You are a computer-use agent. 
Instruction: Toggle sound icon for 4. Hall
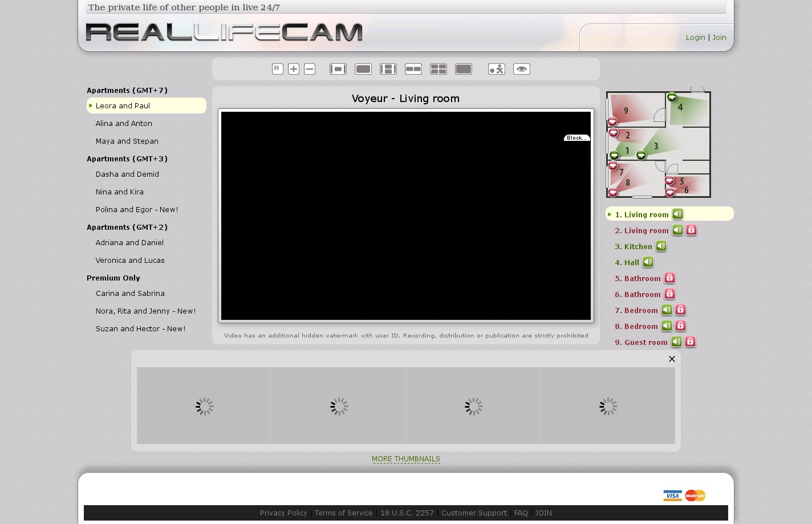tap(648, 262)
